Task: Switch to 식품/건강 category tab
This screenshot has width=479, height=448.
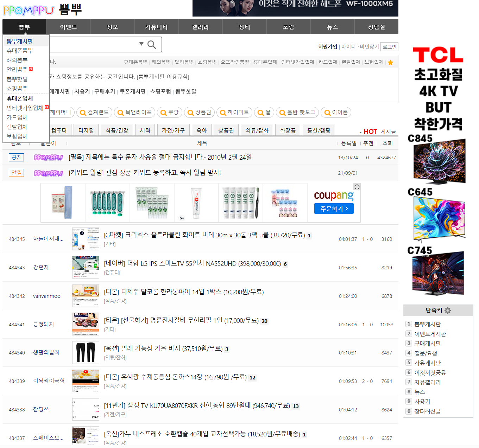Action: (117, 130)
